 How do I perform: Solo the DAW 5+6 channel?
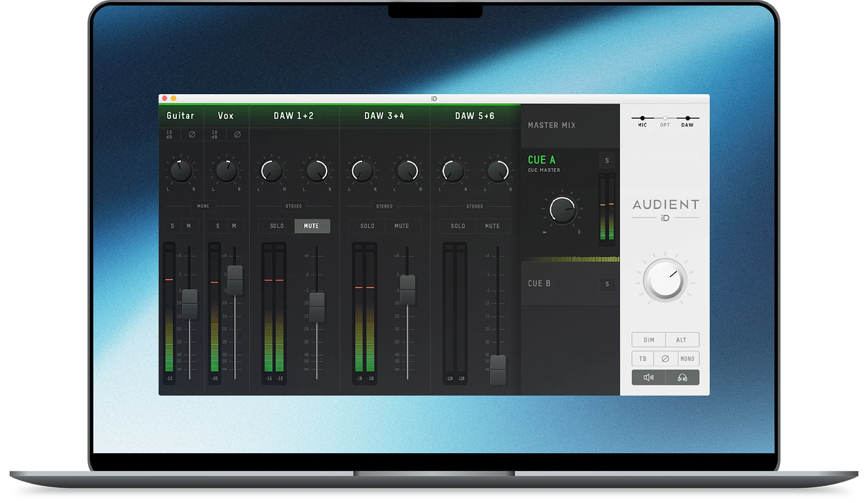[458, 226]
